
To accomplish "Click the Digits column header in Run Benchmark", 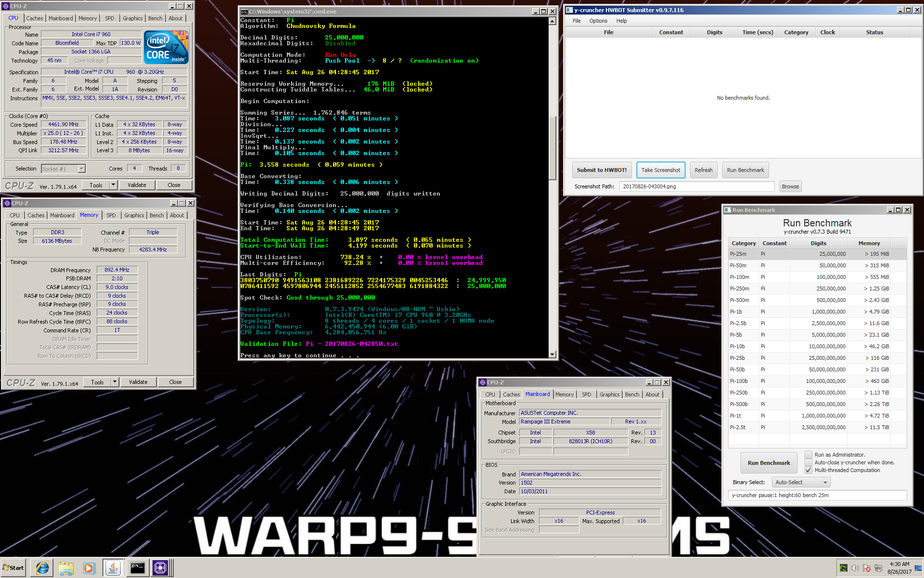I will (818, 243).
